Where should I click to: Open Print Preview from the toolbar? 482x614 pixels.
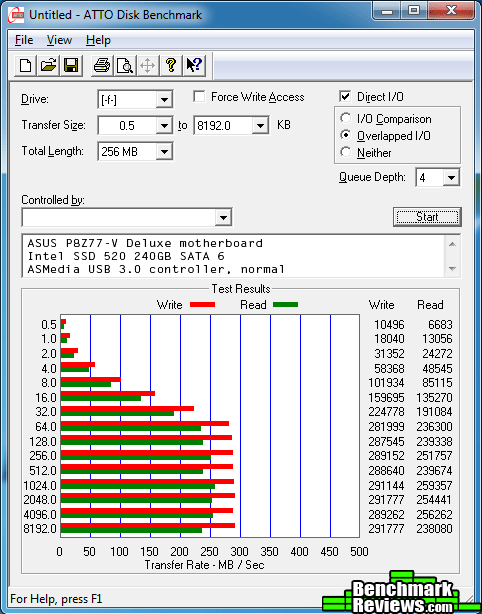coord(125,65)
